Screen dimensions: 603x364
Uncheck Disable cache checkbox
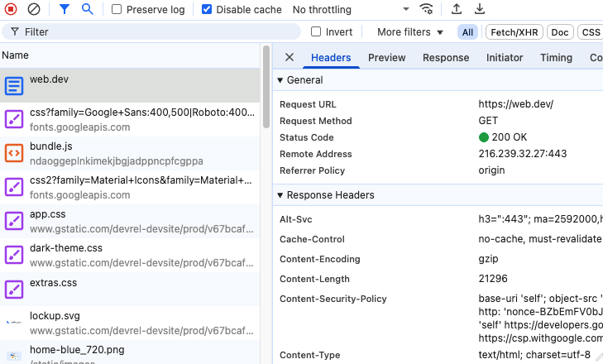(207, 10)
